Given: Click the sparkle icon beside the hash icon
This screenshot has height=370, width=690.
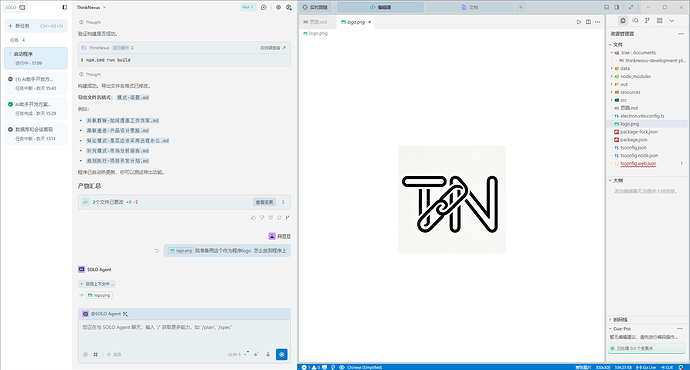Looking at the screenshot, I should tap(114, 354).
